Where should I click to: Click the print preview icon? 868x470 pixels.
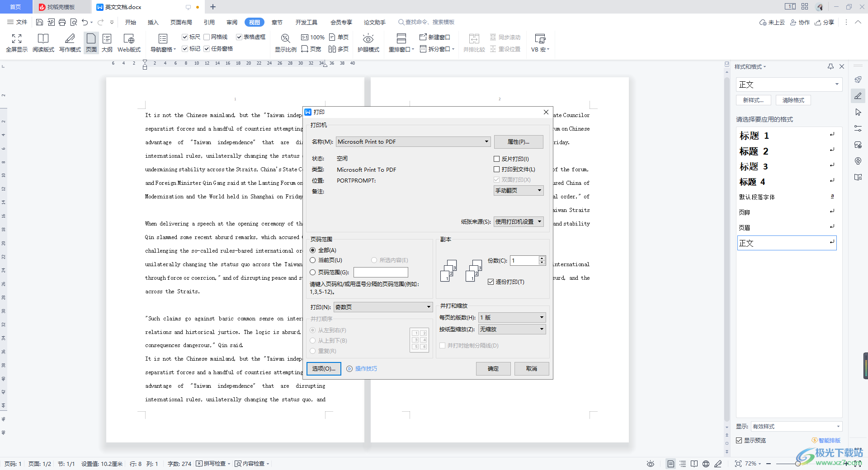coord(73,22)
